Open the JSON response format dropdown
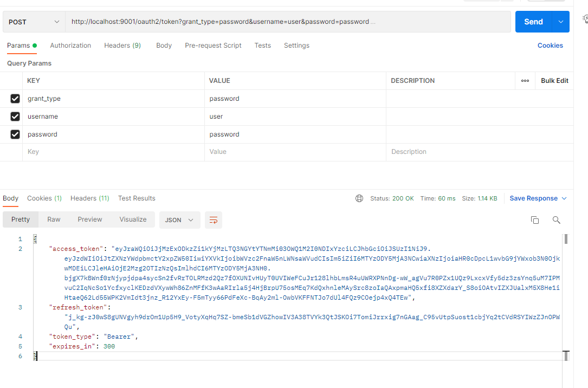Viewport: 588px width, 388px height. tap(179, 220)
